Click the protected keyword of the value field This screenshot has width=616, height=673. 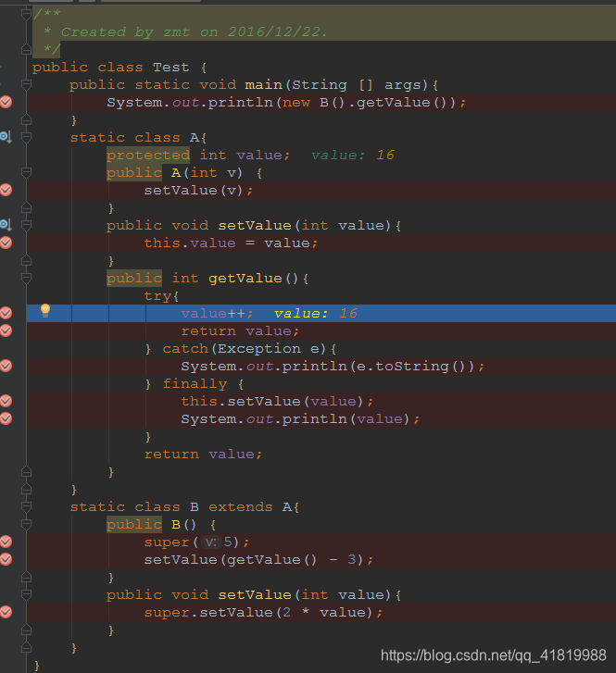point(148,155)
